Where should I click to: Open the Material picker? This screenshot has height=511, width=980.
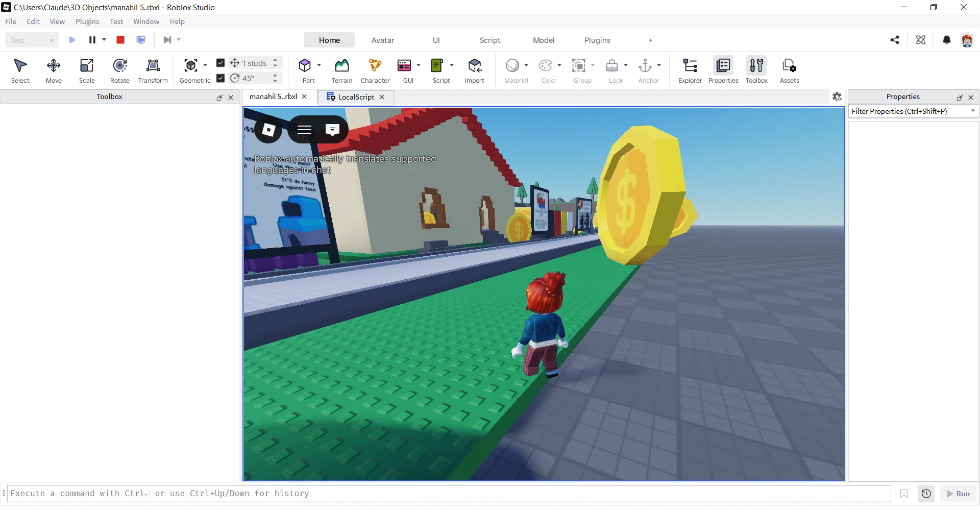coord(512,65)
